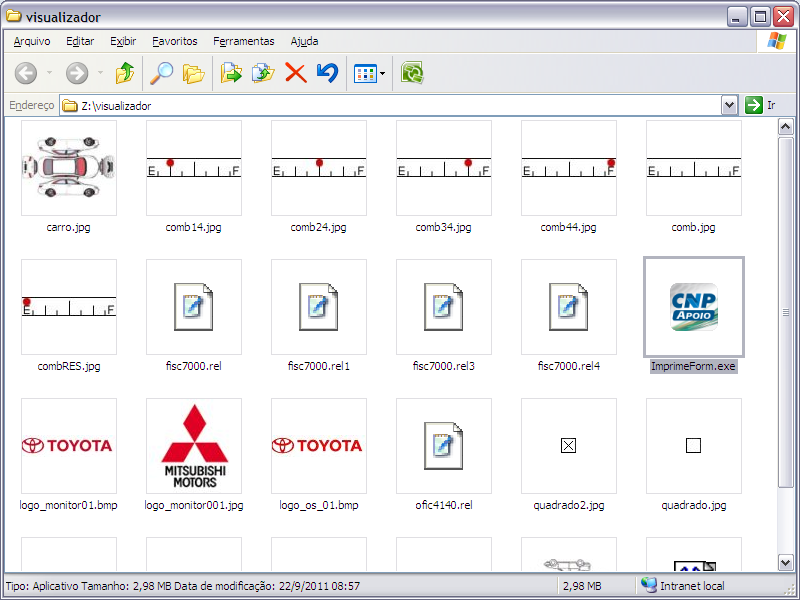Click the Intranet local status zone
Viewport: 800px width, 600px height.
[684, 586]
